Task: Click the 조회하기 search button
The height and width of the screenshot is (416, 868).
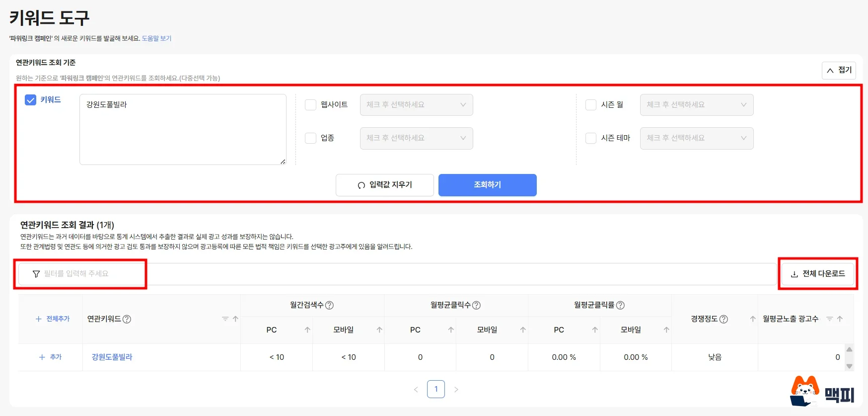Action: 487,185
